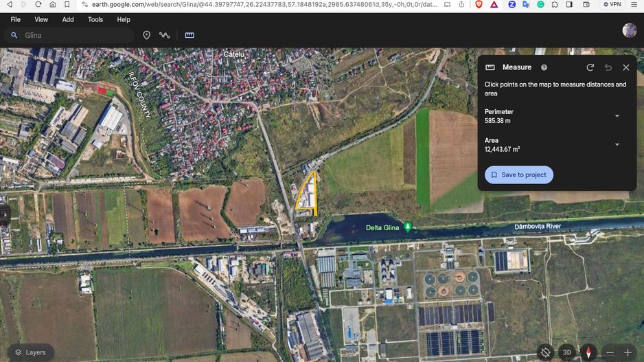Reset north with the compass icon
644x362 pixels.
click(588, 352)
